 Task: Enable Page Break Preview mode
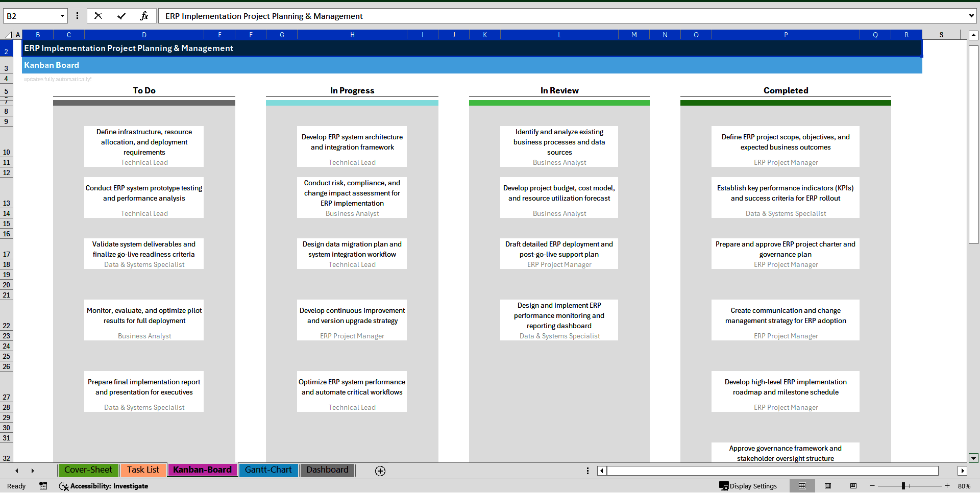pyautogui.click(x=853, y=486)
